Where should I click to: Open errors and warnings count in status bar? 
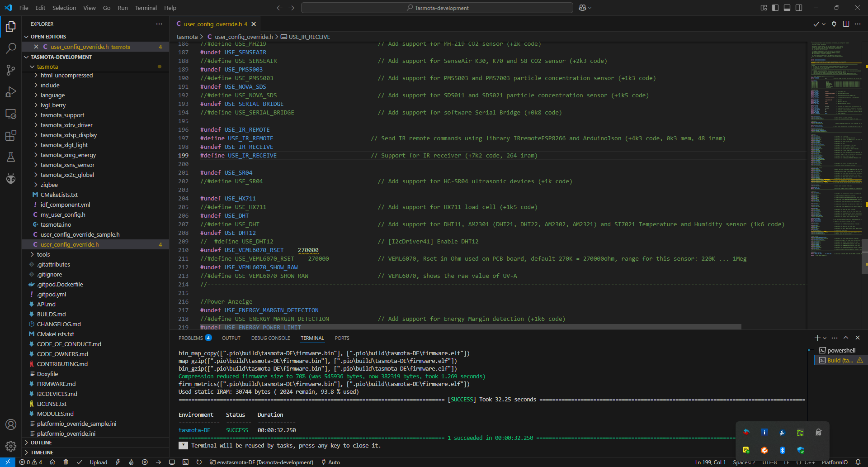[x=31, y=462]
